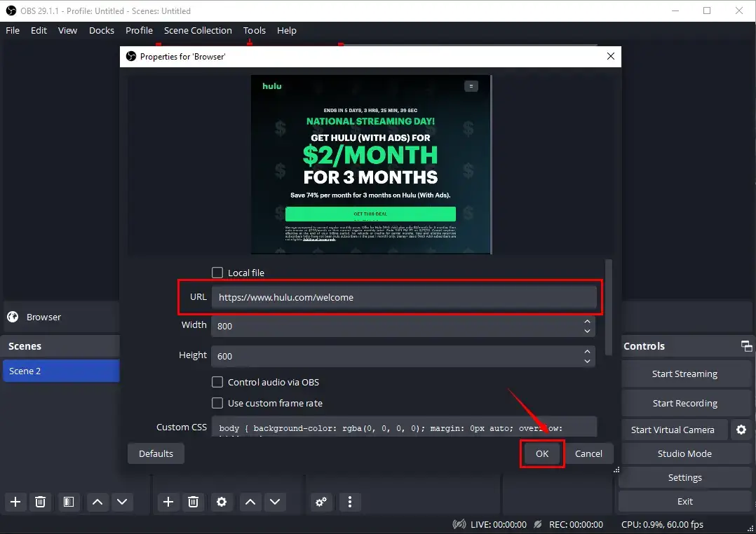The height and width of the screenshot is (534, 756).
Task: Click the properties dialog vertical scrollbar
Action: coord(609,308)
